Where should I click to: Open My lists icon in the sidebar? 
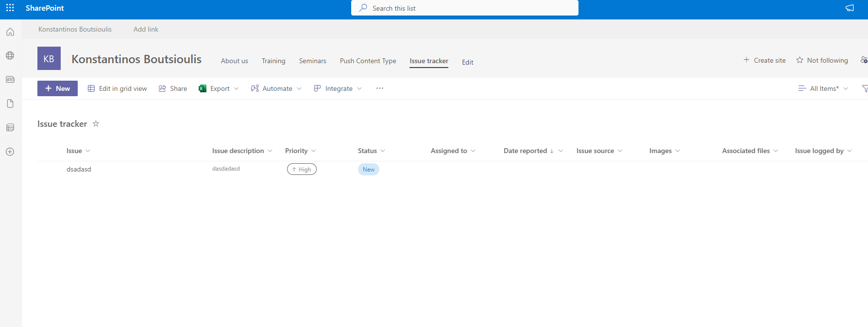pos(10,127)
